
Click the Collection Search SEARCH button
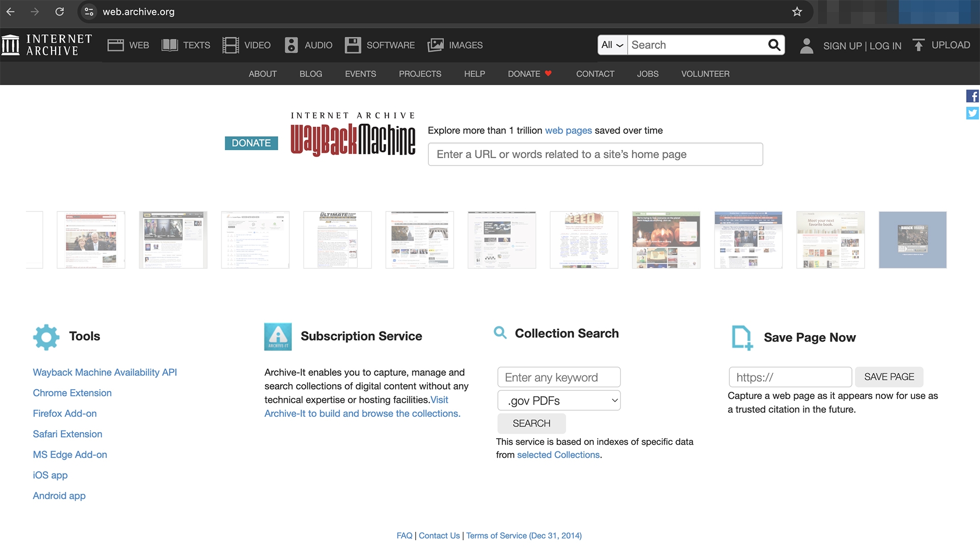(x=531, y=423)
